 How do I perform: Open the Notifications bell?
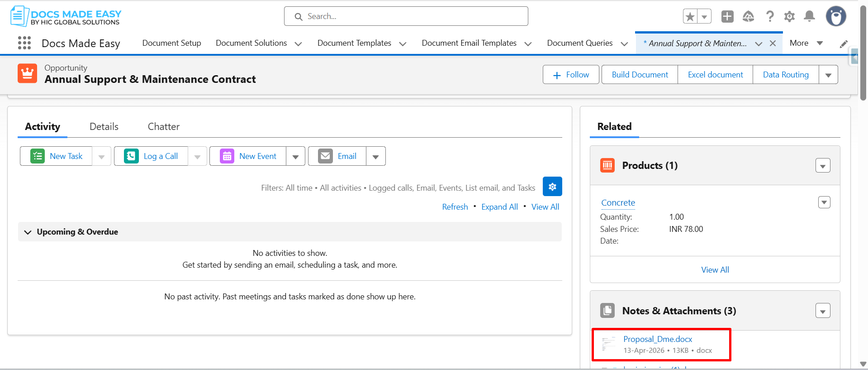point(809,17)
